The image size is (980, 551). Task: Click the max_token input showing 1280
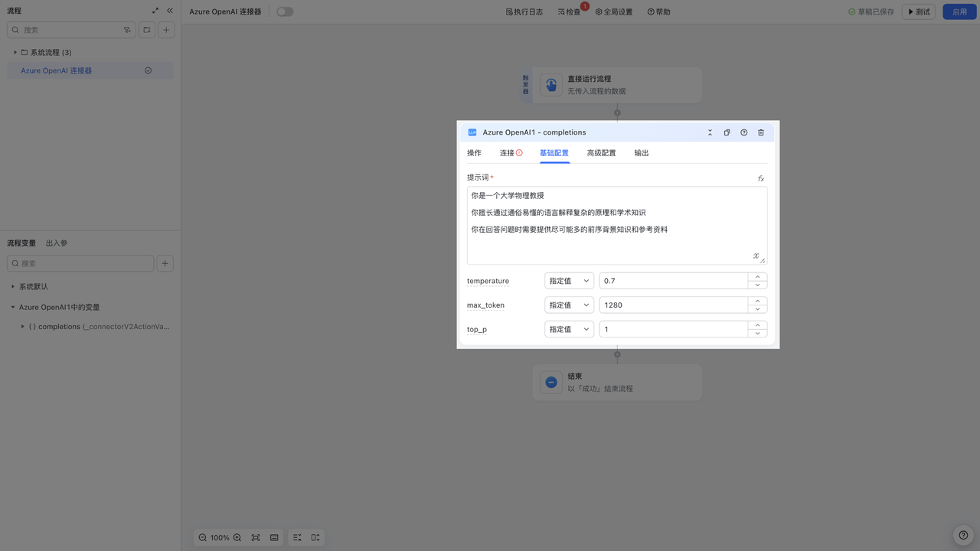[673, 305]
